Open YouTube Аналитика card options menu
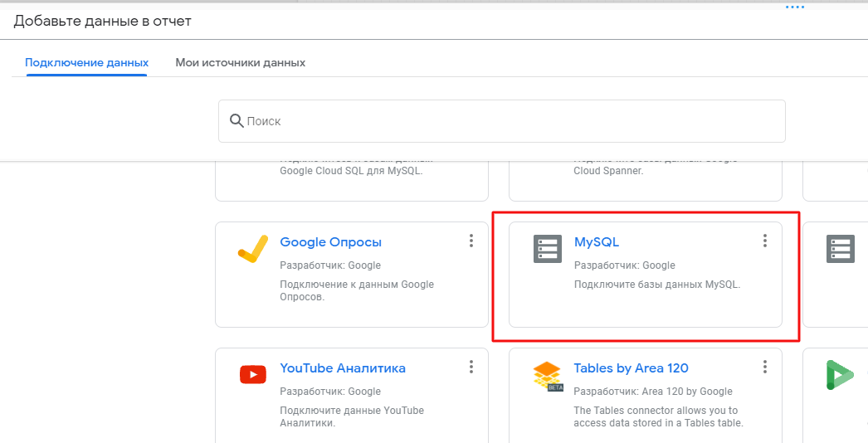The image size is (868, 443). click(471, 367)
